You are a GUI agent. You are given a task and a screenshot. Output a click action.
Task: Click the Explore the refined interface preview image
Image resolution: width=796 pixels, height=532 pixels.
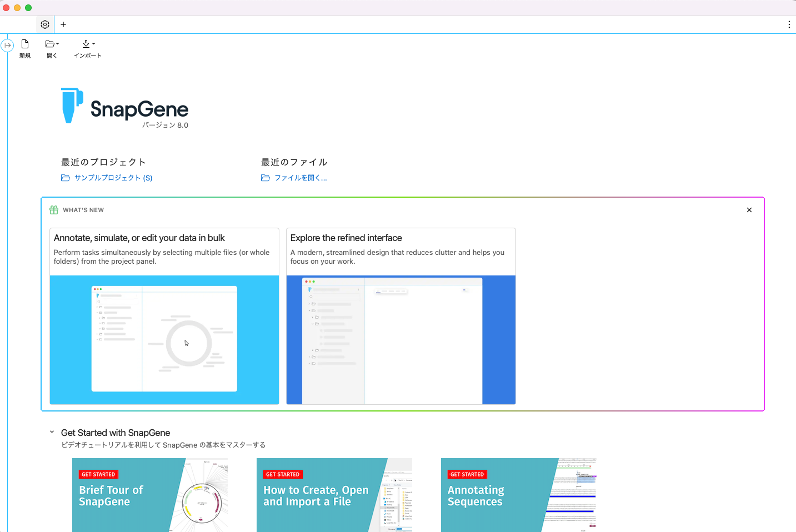point(400,340)
